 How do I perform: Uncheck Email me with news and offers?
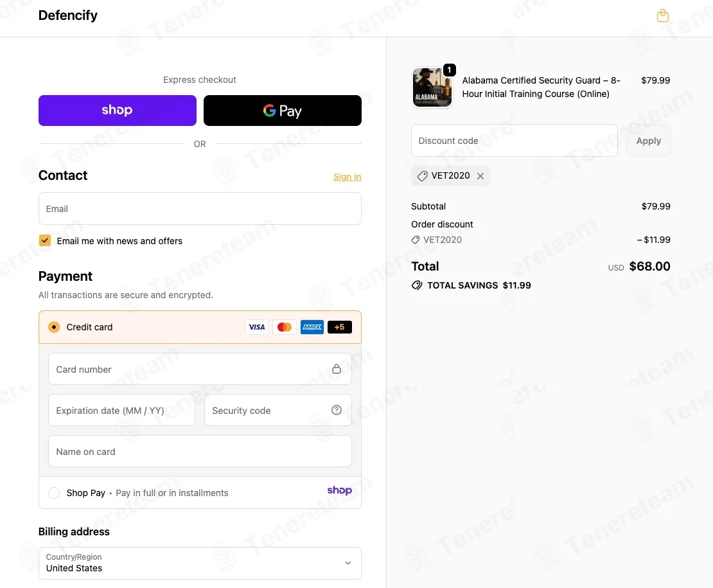point(45,241)
